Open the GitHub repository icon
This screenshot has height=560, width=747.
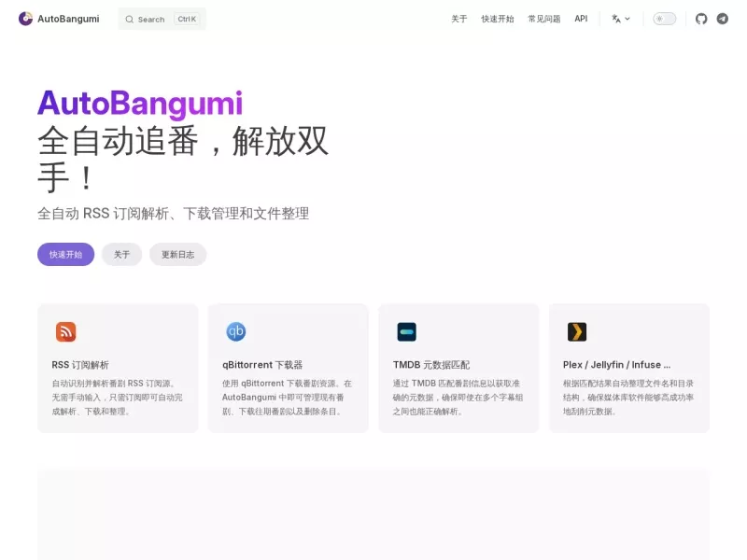pos(701,19)
